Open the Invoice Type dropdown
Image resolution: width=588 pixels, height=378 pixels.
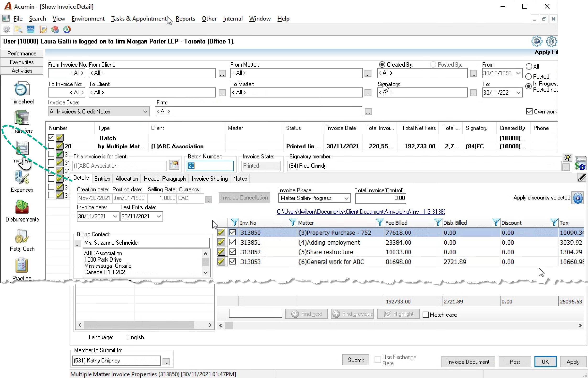tap(98, 111)
